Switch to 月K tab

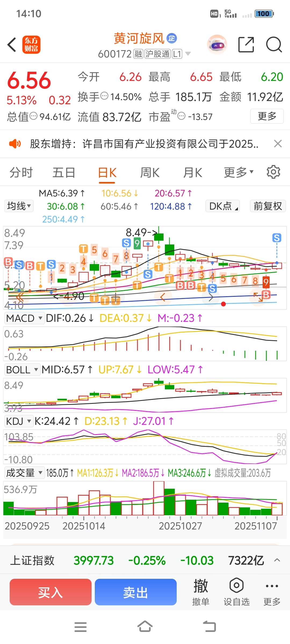(193, 173)
